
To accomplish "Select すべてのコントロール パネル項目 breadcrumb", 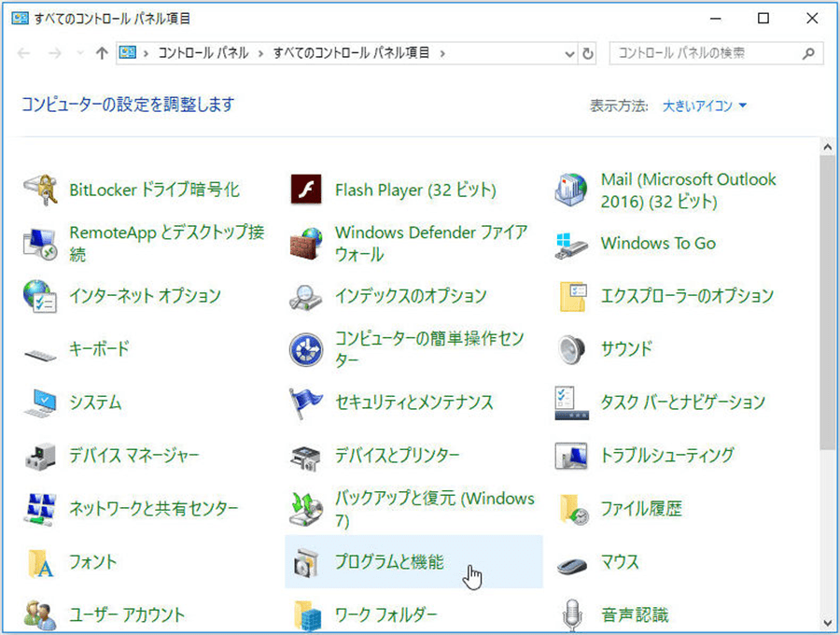I will [352, 53].
